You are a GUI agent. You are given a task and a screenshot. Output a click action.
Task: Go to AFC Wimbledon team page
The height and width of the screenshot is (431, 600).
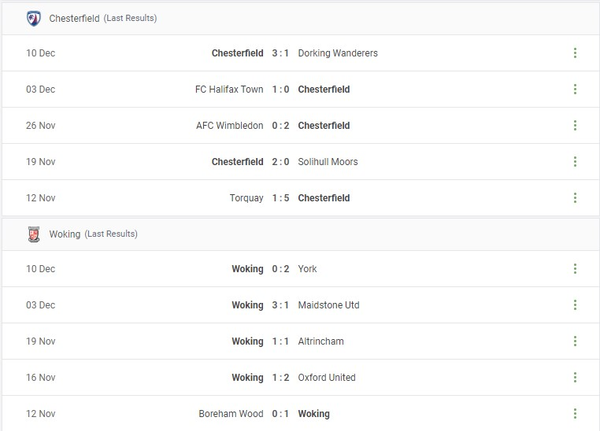pyautogui.click(x=230, y=125)
